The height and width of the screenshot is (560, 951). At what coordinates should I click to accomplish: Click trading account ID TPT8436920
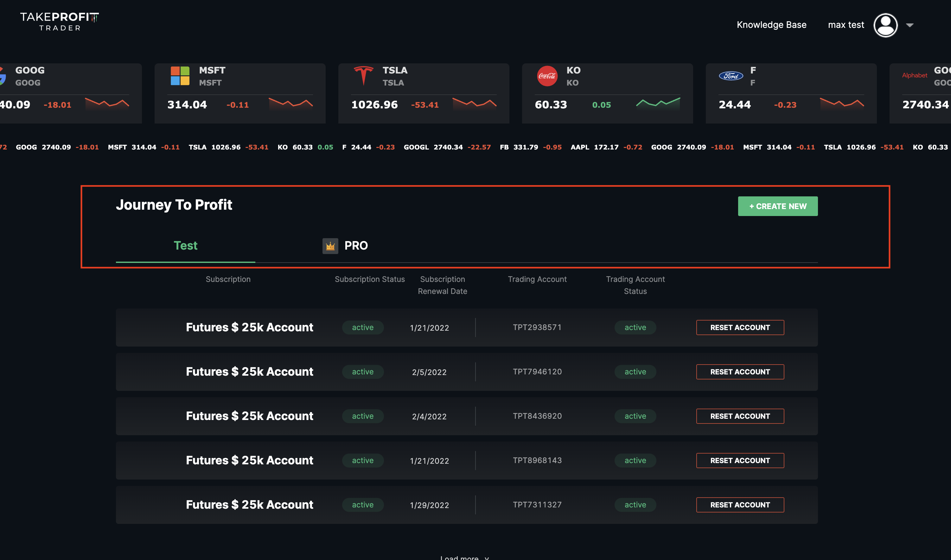click(537, 416)
